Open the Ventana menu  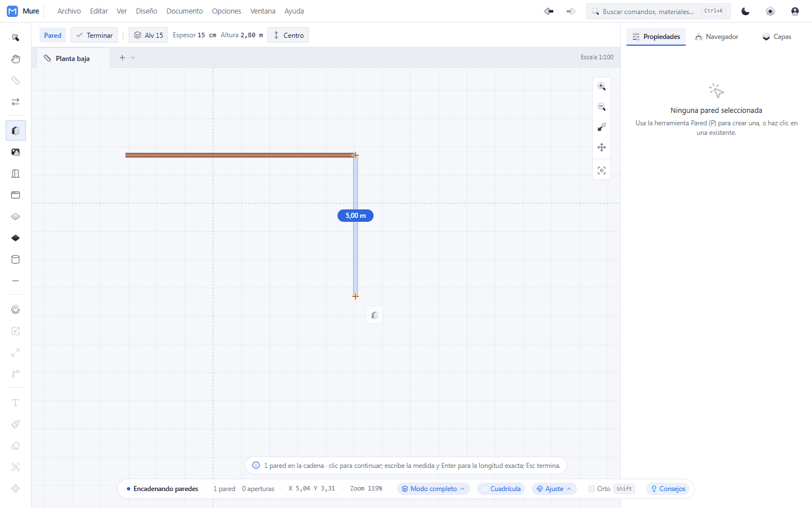pyautogui.click(x=263, y=11)
